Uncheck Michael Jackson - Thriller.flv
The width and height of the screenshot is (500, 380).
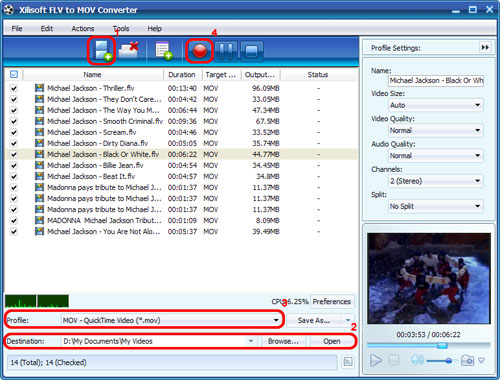click(x=14, y=88)
